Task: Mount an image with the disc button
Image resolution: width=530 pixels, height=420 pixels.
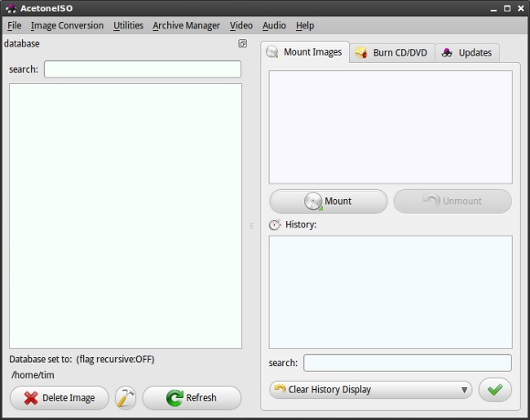Action: coord(328,201)
